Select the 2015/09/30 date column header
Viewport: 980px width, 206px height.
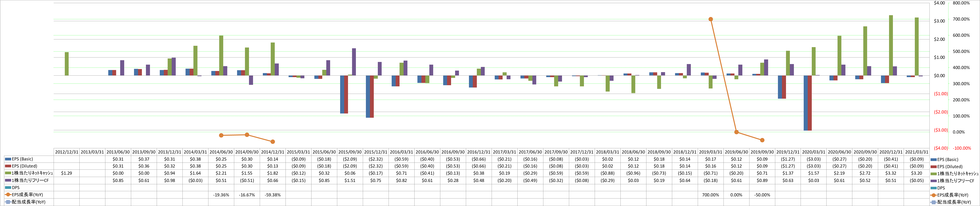coord(350,152)
